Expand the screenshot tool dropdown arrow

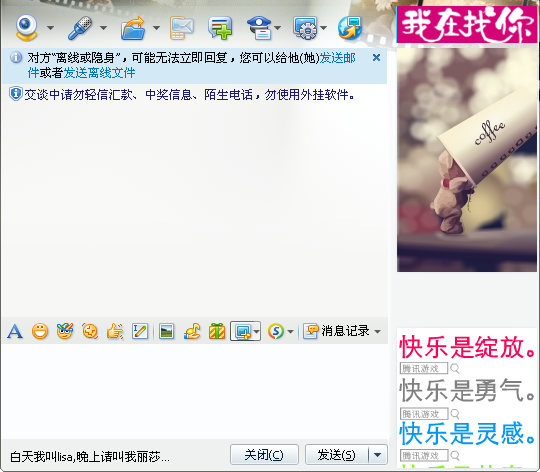pyautogui.click(x=257, y=331)
